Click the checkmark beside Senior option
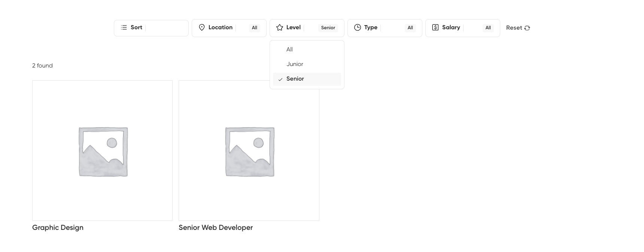Viewport: 644px width, 252px height. tap(280, 79)
